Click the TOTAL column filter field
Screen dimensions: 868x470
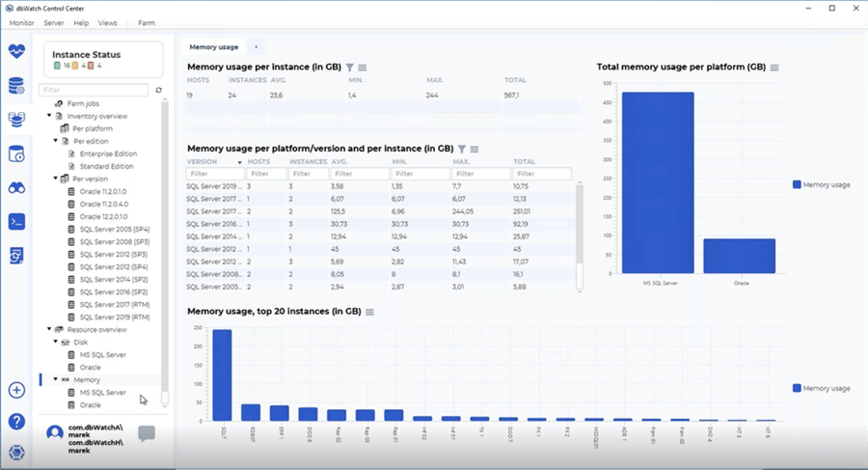[x=542, y=174]
